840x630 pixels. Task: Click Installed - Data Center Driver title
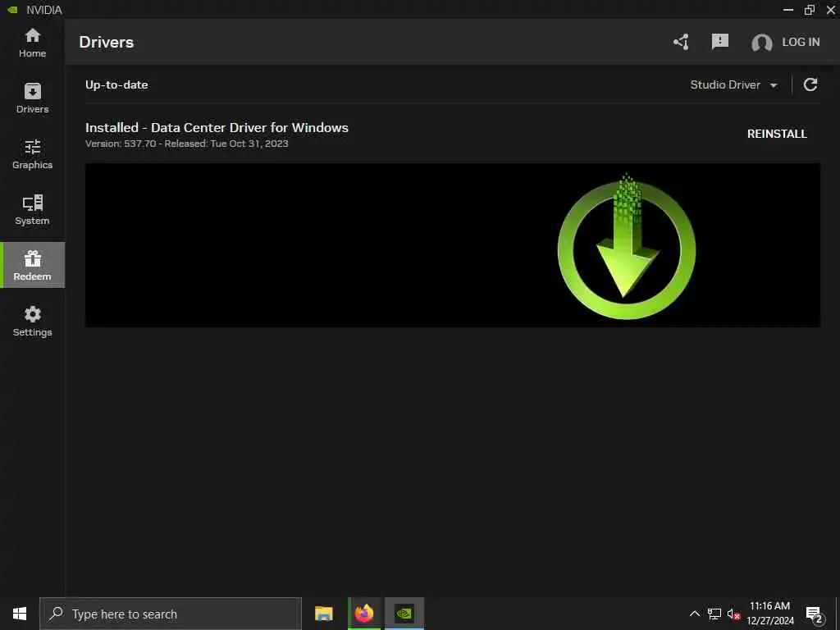click(217, 127)
